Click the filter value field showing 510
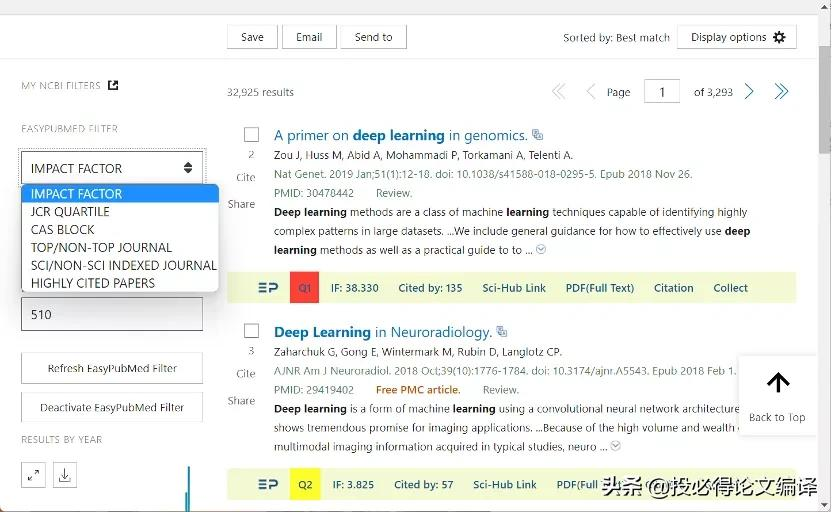Image resolution: width=832 pixels, height=512 pixels. point(112,314)
